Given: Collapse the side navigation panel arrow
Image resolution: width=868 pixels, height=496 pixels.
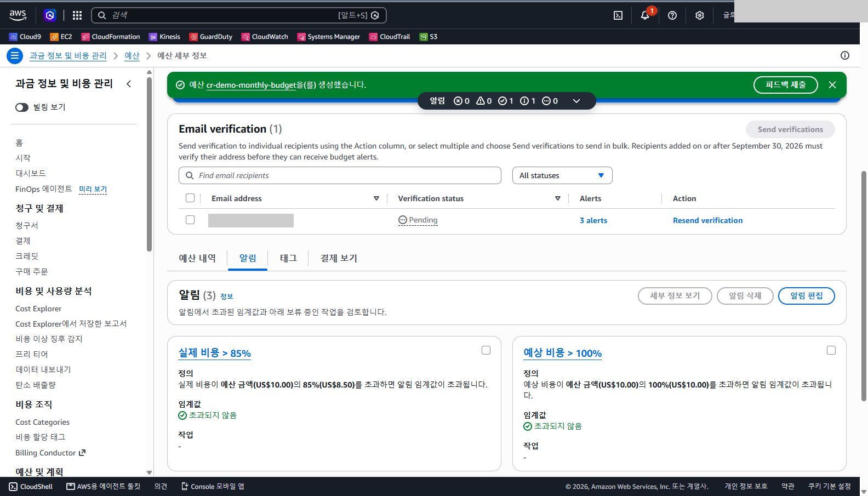Looking at the screenshot, I should (x=129, y=84).
